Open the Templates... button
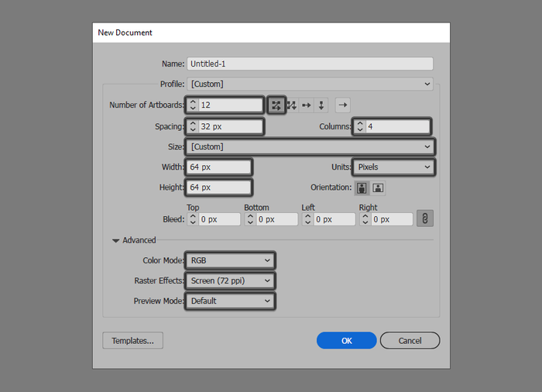Image resolution: width=542 pixels, height=392 pixels. click(x=132, y=340)
